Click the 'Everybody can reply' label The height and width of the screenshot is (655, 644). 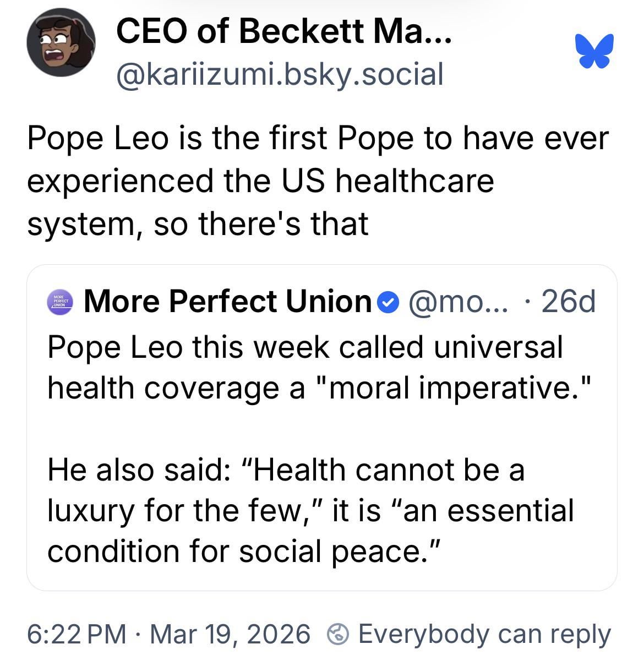click(484, 634)
